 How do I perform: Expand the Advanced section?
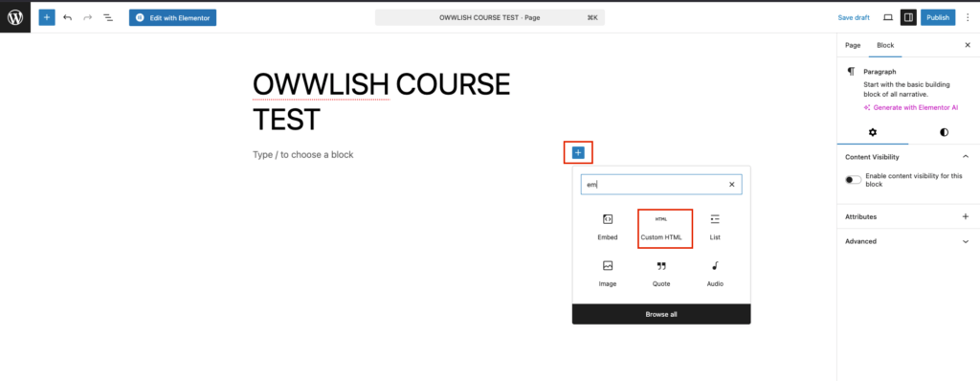pyautogui.click(x=907, y=241)
